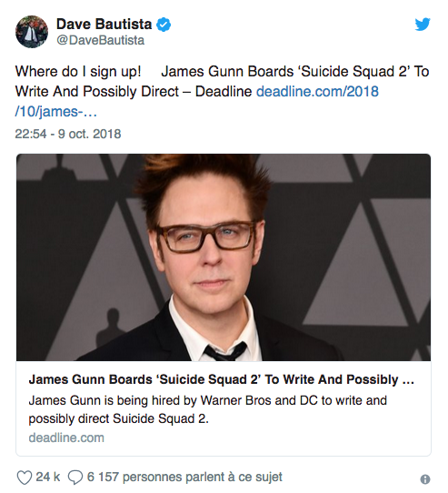Click the 'Write And Possibly Direct – Deadline' text
The image size is (448, 493).
(134, 92)
